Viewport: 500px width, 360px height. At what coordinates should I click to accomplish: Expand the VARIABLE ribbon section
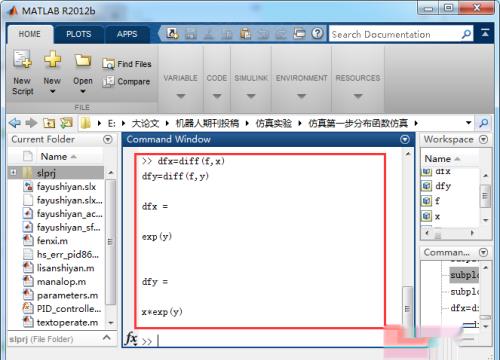pos(181,87)
